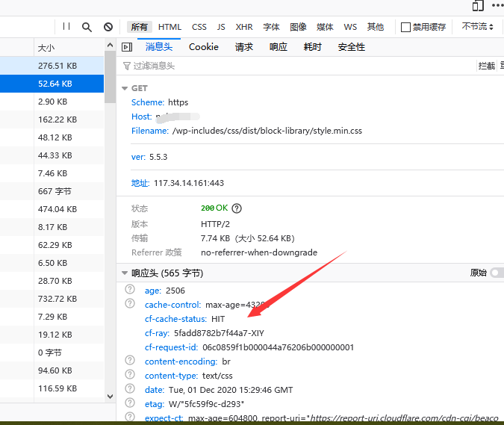The width and height of the screenshot is (504, 425).
Task: Enable the 禁用缓存 checkbox
Action: (405, 27)
